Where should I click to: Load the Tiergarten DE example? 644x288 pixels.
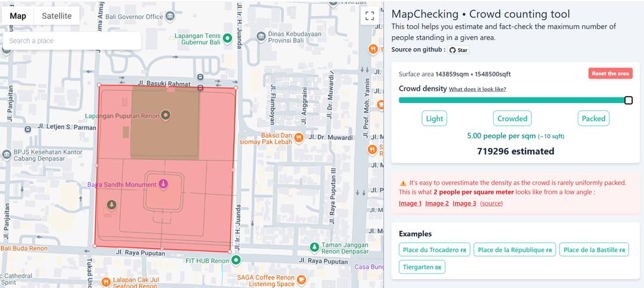422,267
